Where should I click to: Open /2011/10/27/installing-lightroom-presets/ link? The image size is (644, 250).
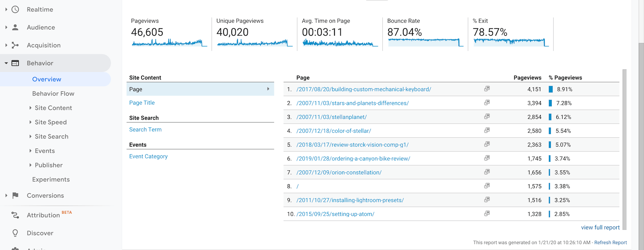[350, 200]
